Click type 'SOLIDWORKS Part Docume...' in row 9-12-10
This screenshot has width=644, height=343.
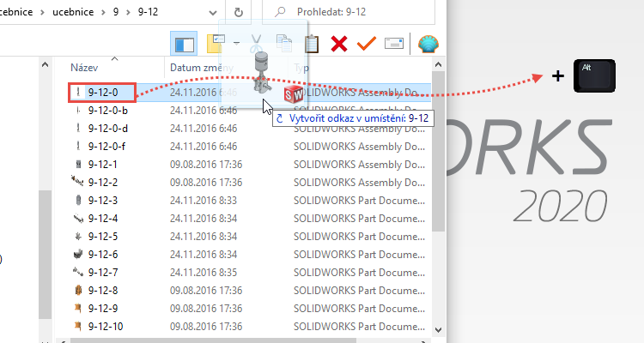coord(360,327)
